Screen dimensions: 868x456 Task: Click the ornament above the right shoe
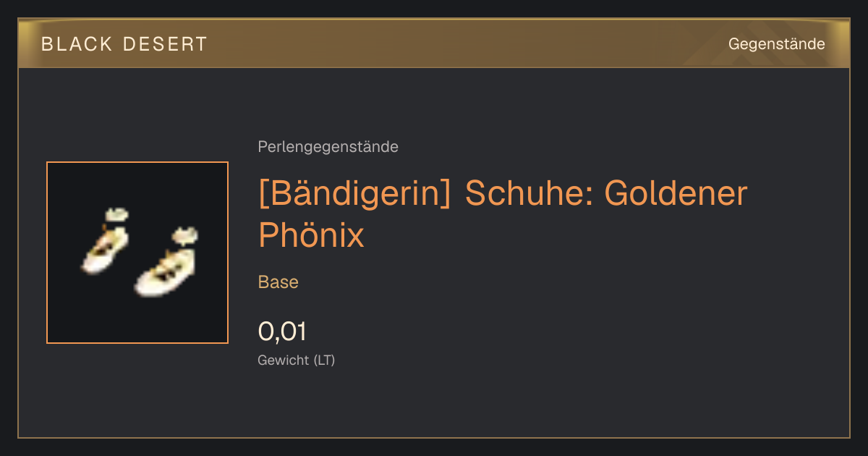pos(185,235)
